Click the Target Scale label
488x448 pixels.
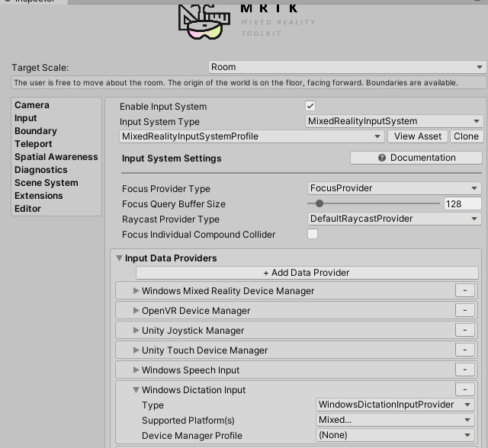coord(40,68)
